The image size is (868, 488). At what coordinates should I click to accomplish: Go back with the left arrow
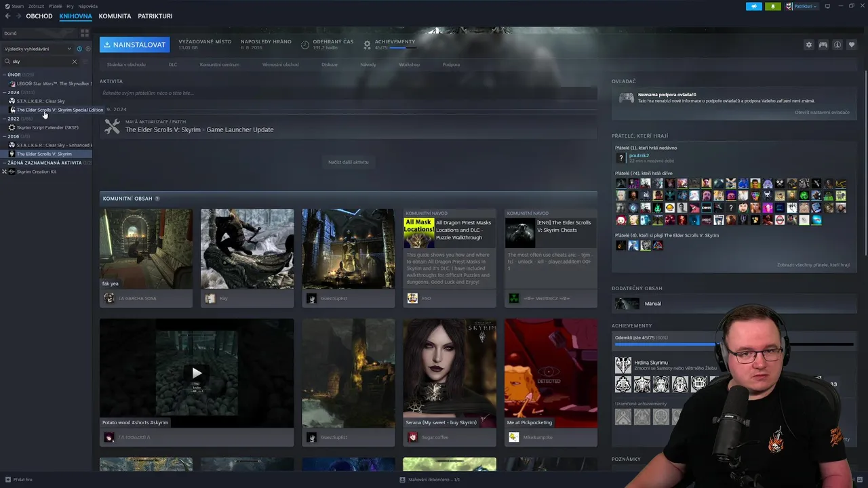click(7, 16)
